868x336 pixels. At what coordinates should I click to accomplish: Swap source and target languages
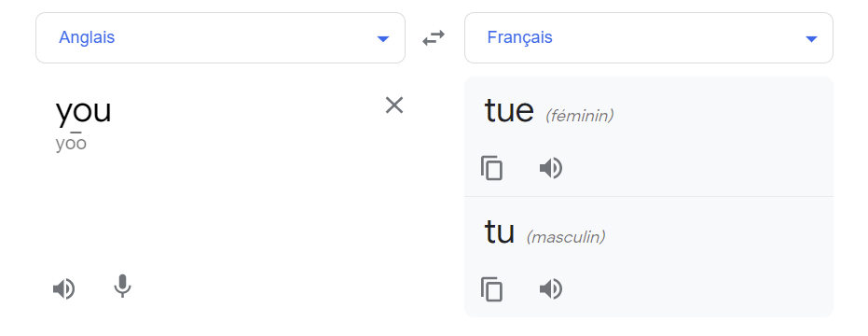click(434, 37)
